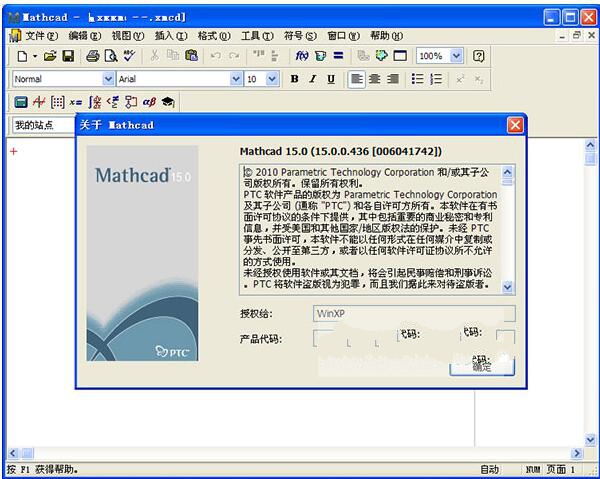Insert a function with the f(x) icon
The image size is (600, 479).
pyautogui.click(x=302, y=56)
